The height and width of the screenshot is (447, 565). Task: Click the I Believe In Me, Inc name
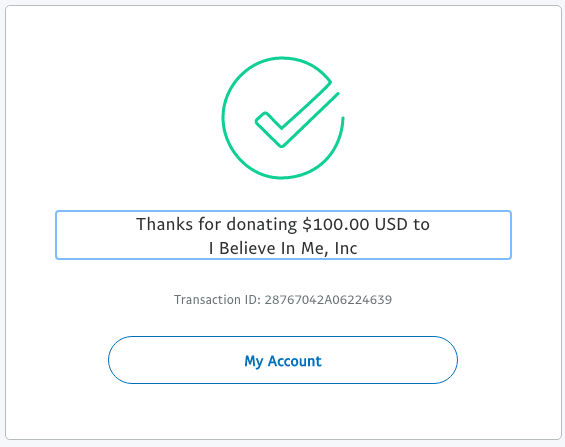283,248
